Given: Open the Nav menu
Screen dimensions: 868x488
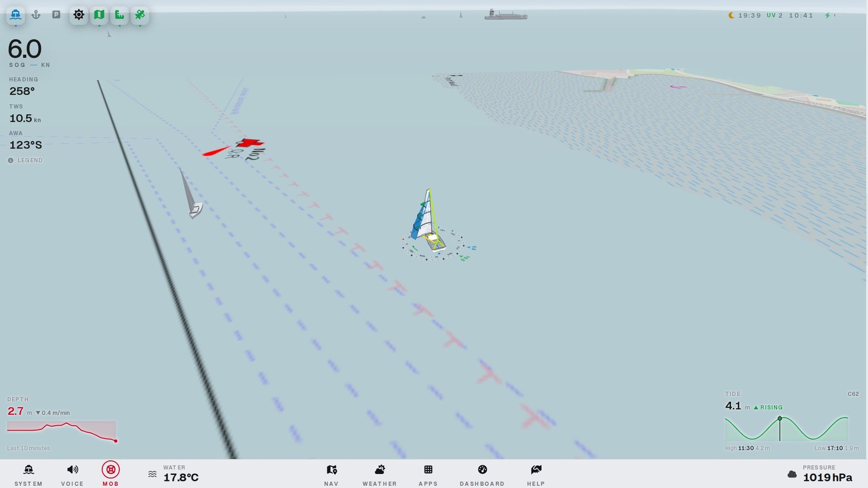Looking at the screenshot, I should (x=331, y=474).
